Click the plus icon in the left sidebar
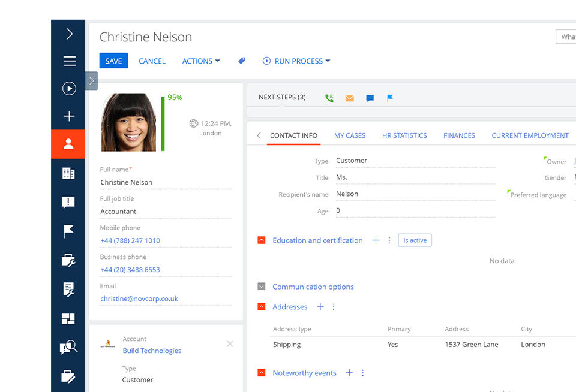The width and height of the screenshot is (576, 392). (69, 116)
